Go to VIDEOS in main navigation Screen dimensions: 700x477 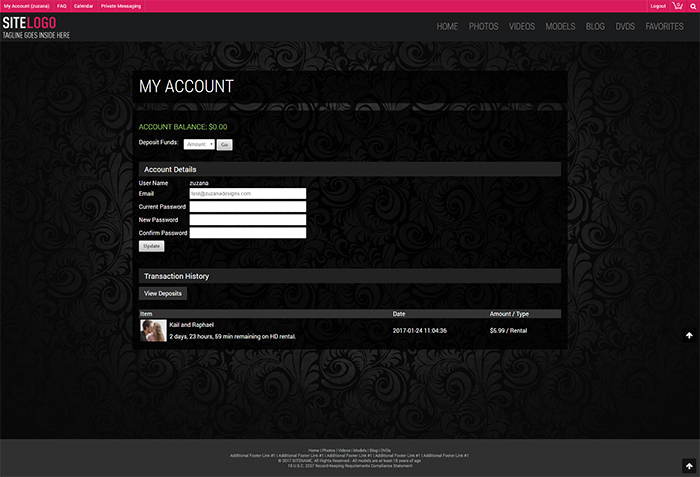522,27
